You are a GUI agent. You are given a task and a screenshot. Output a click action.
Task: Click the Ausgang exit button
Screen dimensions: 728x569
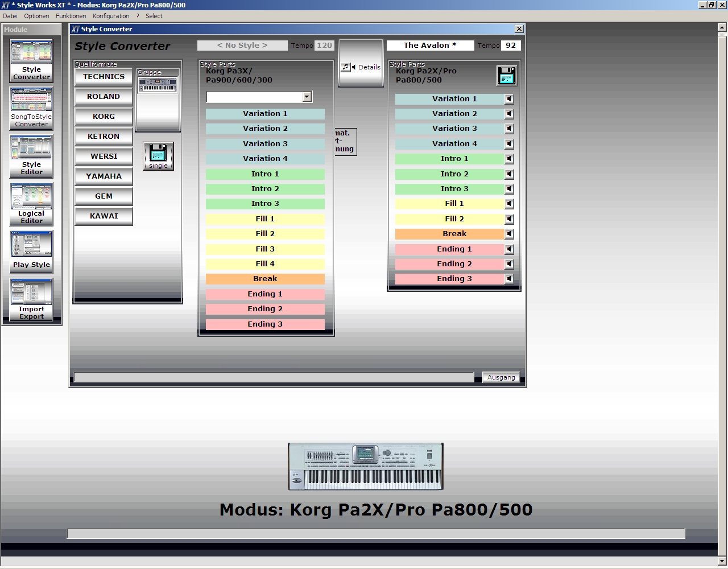point(501,377)
